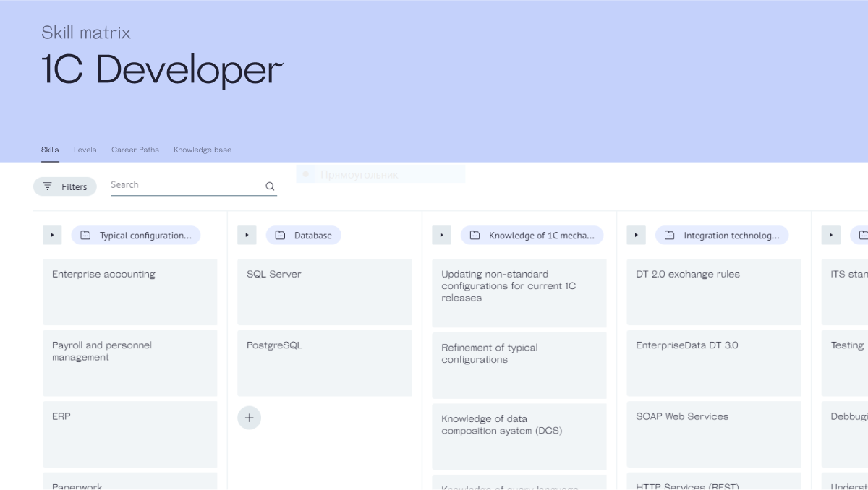Select the Database group chip
The height and width of the screenshot is (490, 868).
(x=304, y=235)
